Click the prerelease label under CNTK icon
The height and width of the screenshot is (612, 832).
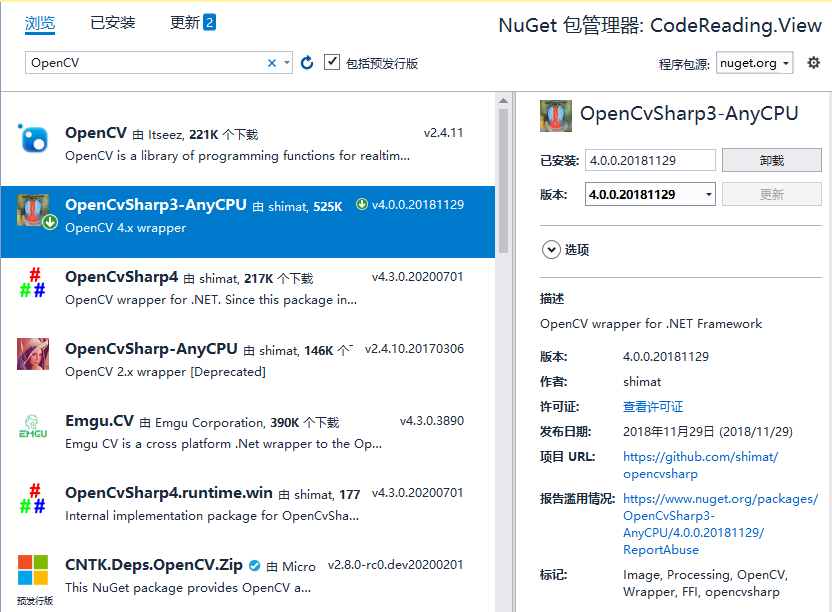click(35, 600)
